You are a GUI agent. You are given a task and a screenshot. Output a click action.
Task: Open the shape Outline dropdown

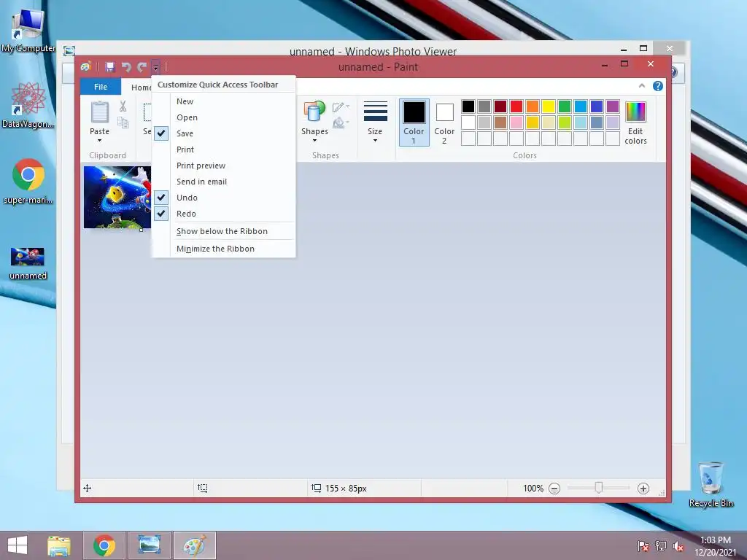click(x=341, y=107)
